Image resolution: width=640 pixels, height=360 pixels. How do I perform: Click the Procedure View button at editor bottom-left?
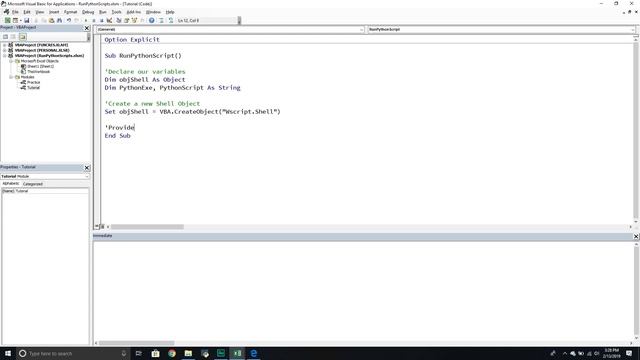[98, 227]
